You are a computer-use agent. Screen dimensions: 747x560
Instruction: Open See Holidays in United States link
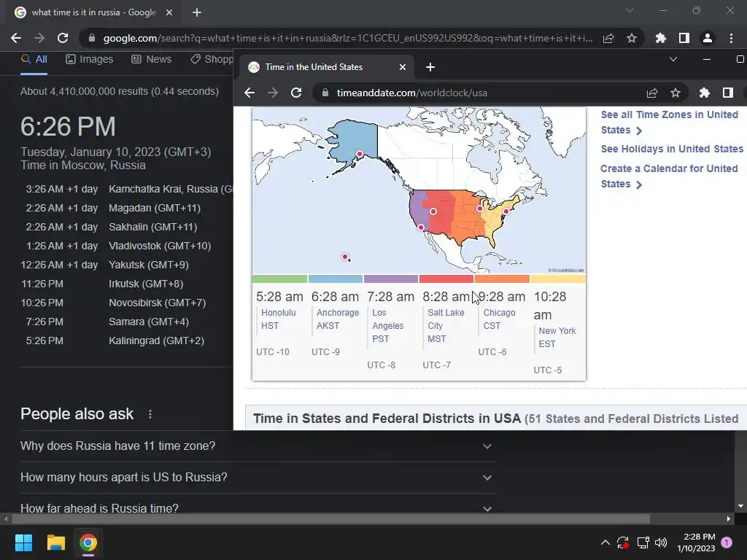click(x=672, y=149)
